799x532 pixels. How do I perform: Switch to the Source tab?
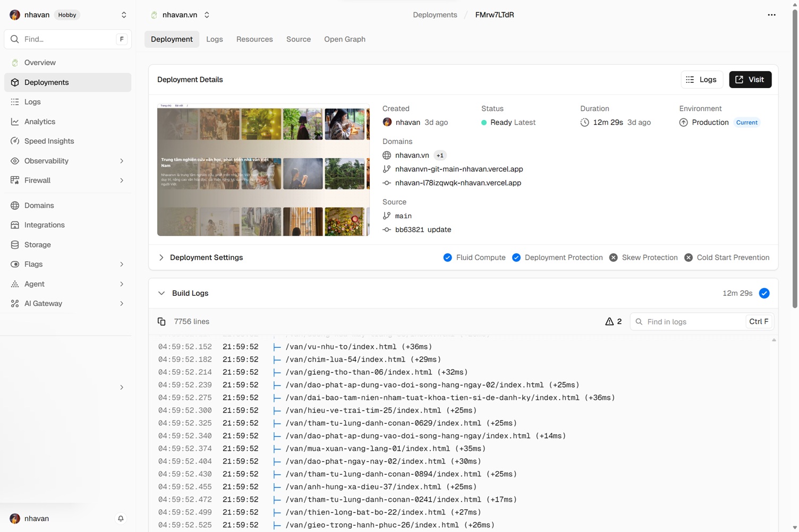pos(298,39)
